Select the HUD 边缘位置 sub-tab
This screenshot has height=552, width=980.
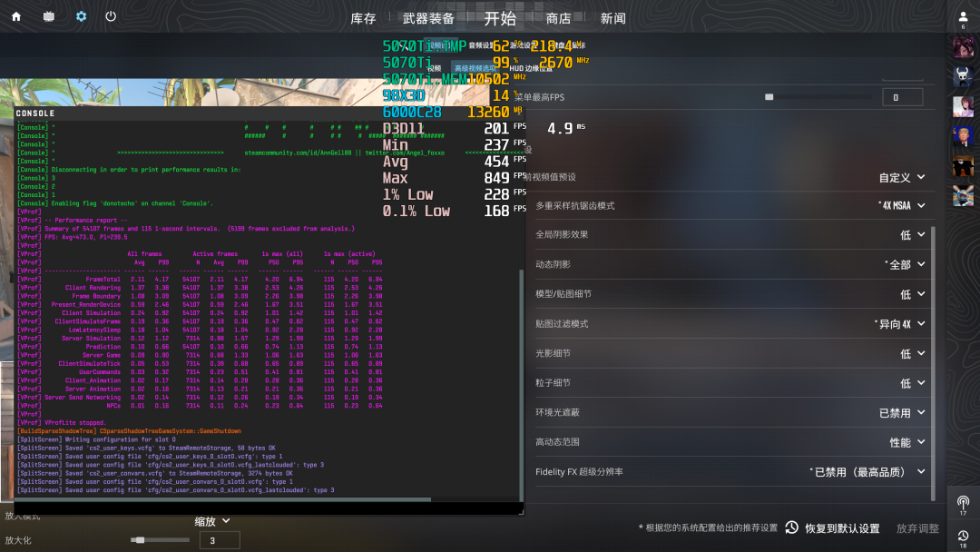531,68
